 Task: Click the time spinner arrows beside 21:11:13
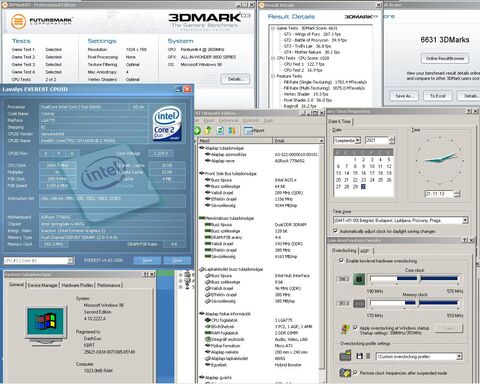click(x=457, y=194)
